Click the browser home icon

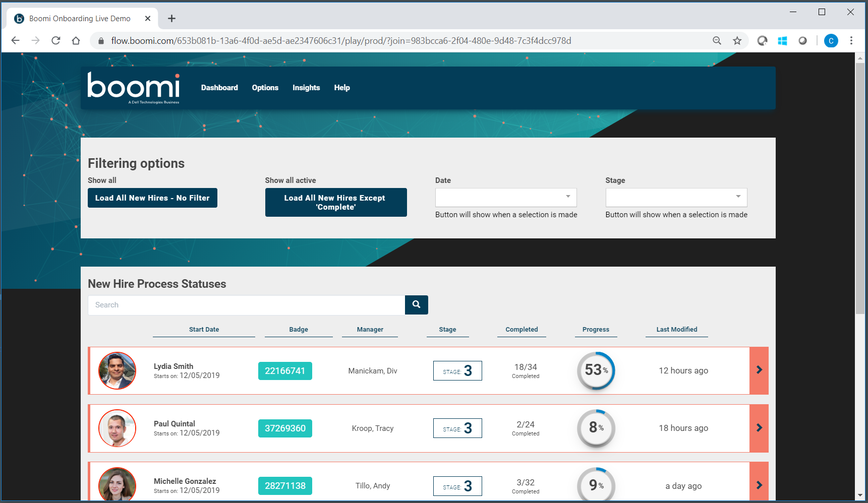click(x=76, y=41)
